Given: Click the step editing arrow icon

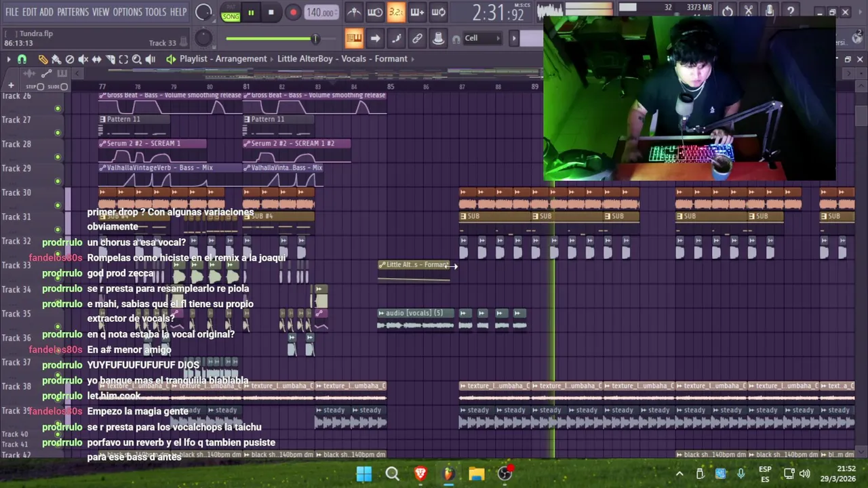Looking at the screenshot, I should point(375,38).
